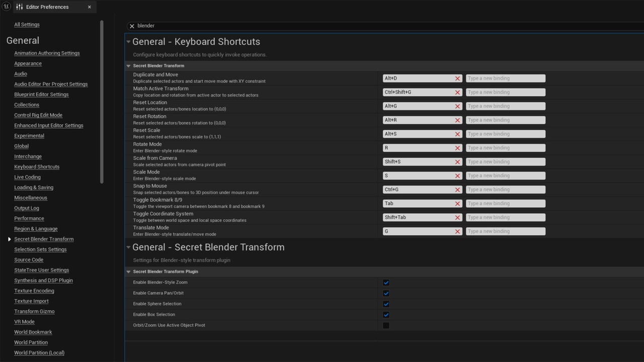Click the arrow beside Secret Blender Transform sidebar item

tap(9, 239)
